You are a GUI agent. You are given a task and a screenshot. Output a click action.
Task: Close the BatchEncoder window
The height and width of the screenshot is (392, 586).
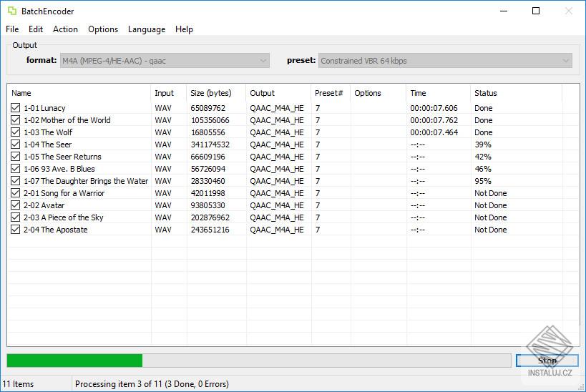568,11
